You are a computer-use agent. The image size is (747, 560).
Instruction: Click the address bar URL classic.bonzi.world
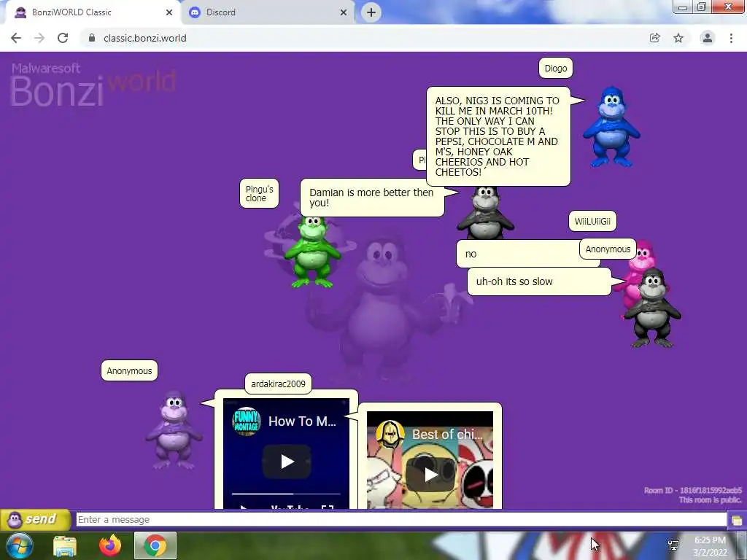(145, 38)
